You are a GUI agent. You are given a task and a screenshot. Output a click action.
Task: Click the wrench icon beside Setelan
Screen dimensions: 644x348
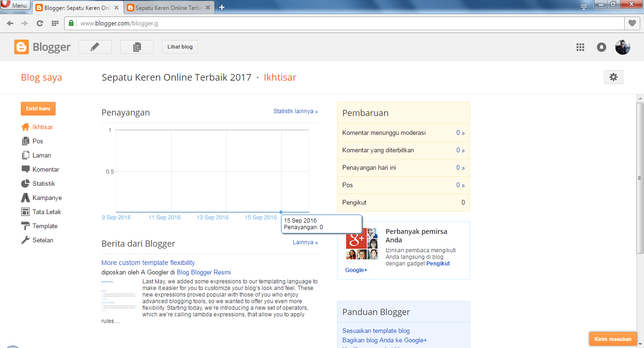pos(25,240)
